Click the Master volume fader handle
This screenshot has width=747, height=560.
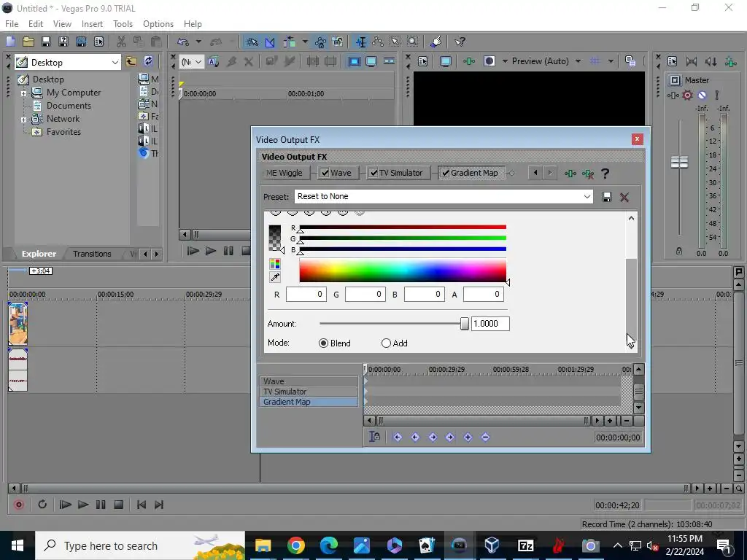679,162
